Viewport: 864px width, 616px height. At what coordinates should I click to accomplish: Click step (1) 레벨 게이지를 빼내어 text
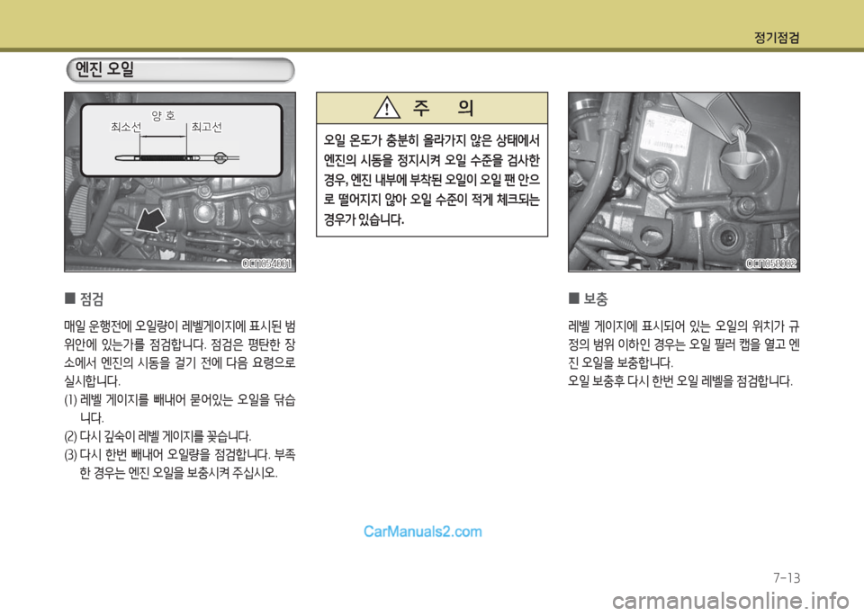click(x=180, y=408)
